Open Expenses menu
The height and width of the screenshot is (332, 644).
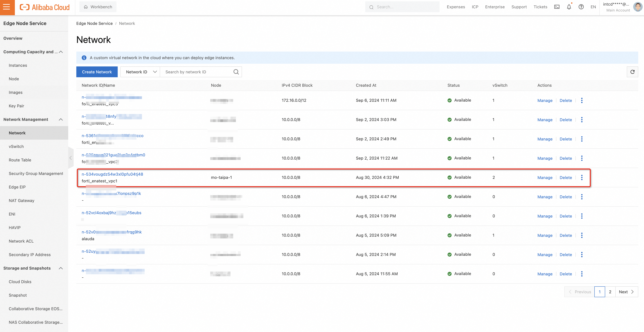pos(456,7)
